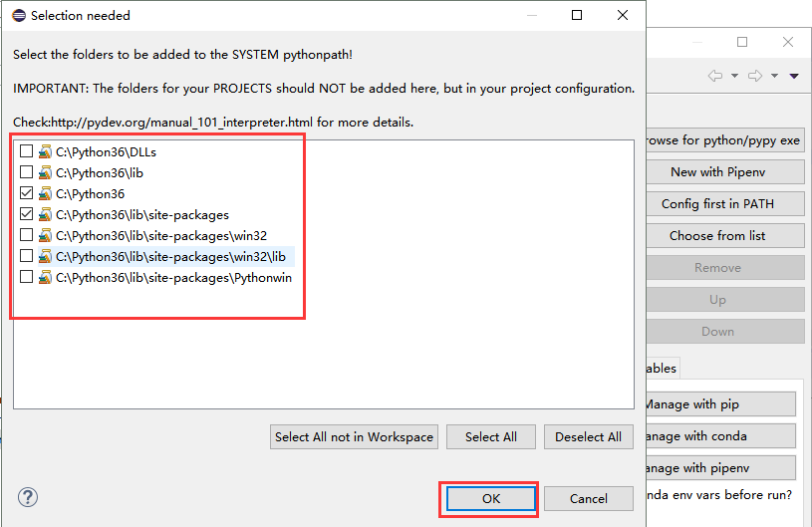Select the C:\Python36\DLLs path text
812x527 pixels.
click(107, 151)
